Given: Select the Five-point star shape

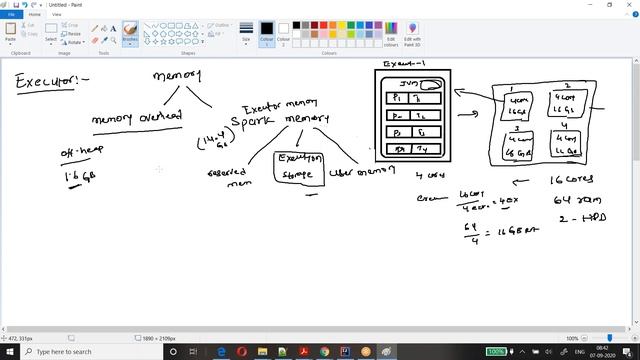Looking at the screenshot, I should click(x=163, y=41).
